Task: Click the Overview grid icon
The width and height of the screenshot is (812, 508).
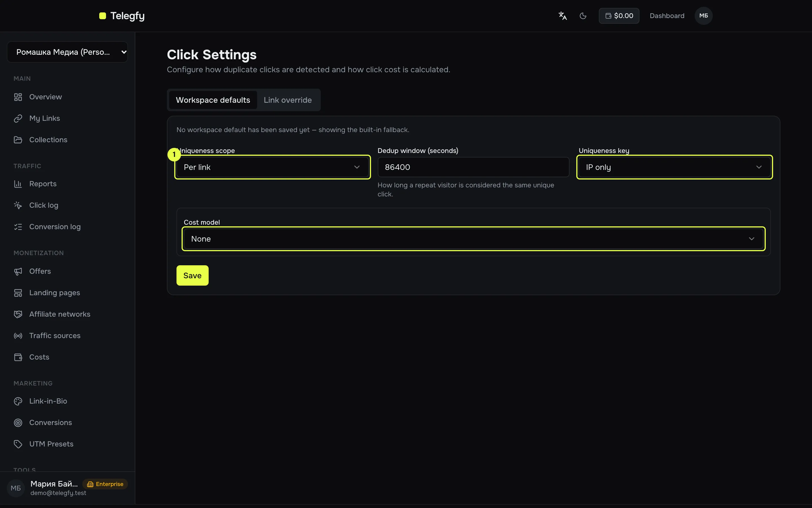Action: coord(18,97)
